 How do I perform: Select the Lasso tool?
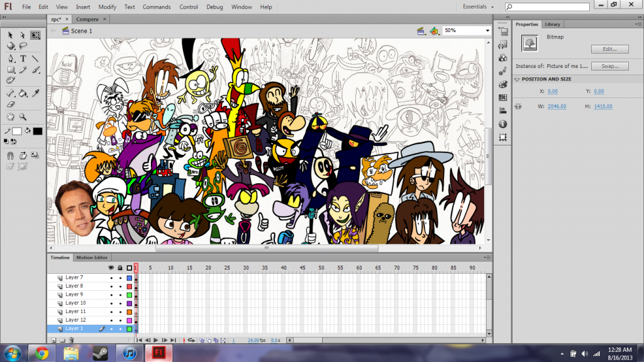click(x=23, y=46)
